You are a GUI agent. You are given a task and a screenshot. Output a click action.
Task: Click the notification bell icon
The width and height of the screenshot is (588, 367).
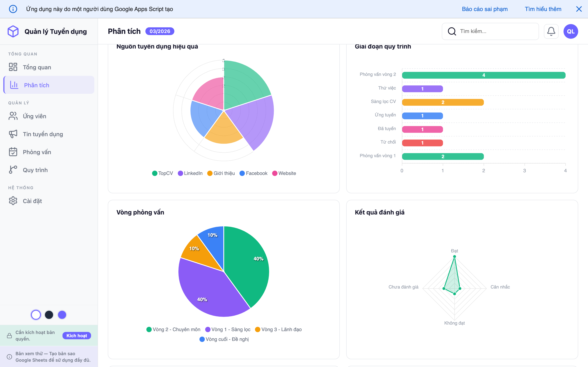551,31
